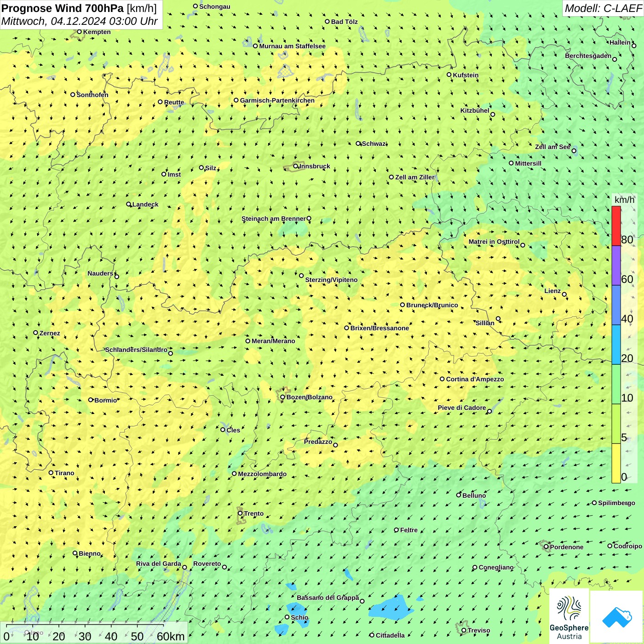The image size is (644, 644).
Task: Click the Trento city marker
Action: pyautogui.click(x=240, y=513)
